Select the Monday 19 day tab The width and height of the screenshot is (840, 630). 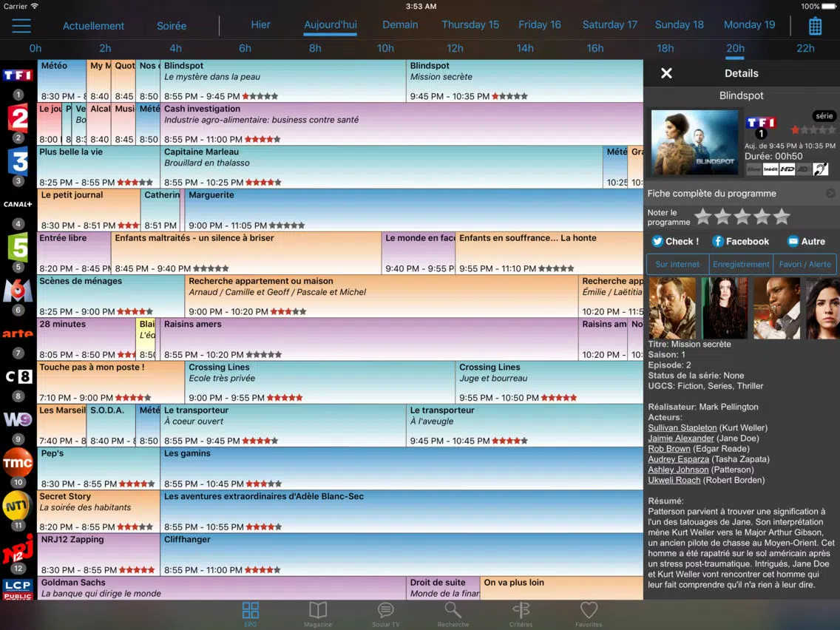750,24
